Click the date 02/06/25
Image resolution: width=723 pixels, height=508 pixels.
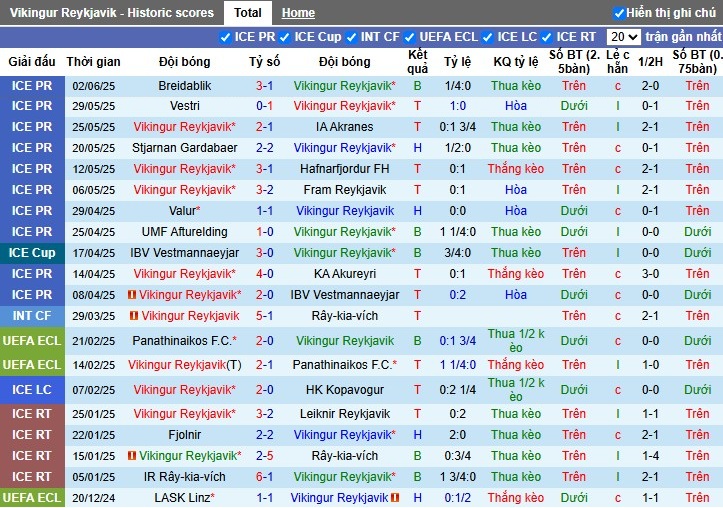pos(94,86)
